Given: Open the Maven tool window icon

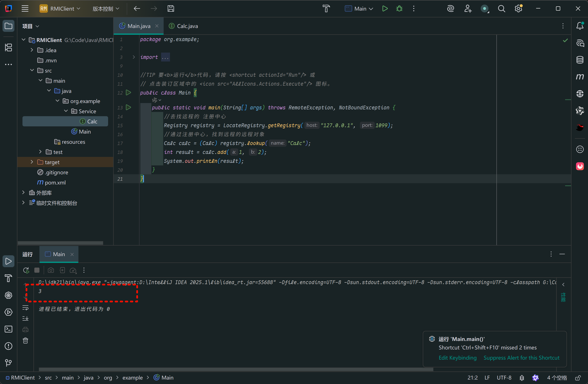Looking at the screenshot, I should (580, 77).
